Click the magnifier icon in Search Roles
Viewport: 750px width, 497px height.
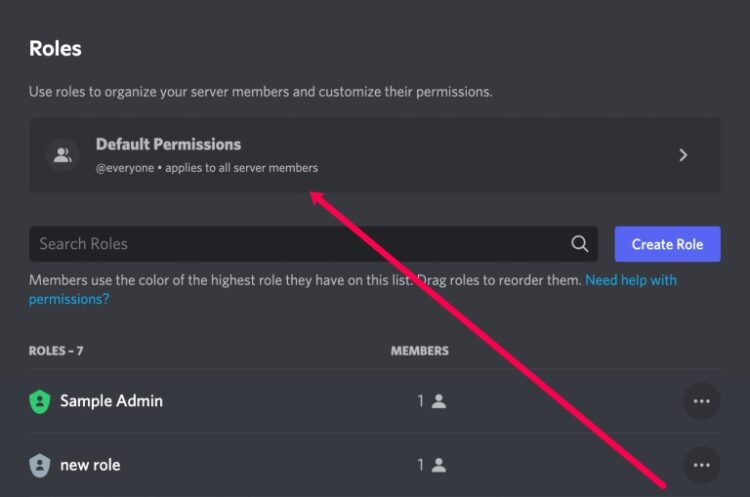coord(579,243)
